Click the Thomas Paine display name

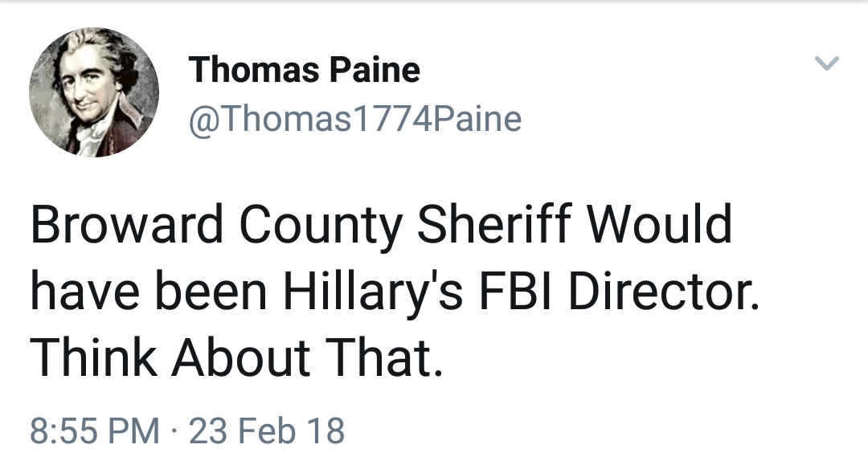coord(304,71)
